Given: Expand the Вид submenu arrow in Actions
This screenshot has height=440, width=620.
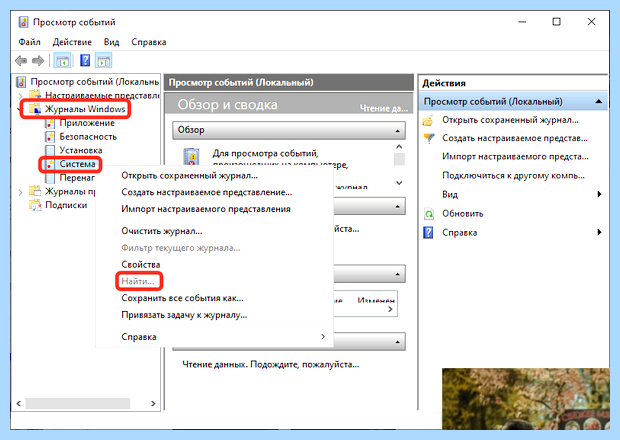Looking at the screenshot, I should tap(599, 194).
